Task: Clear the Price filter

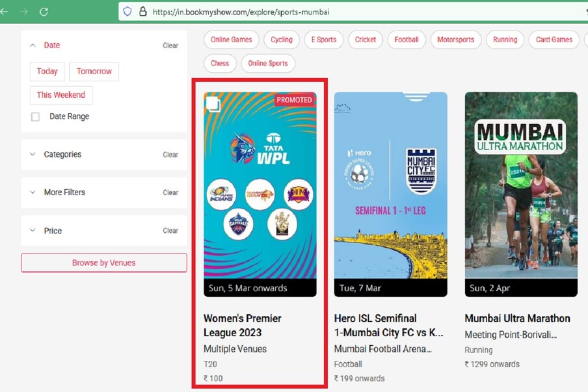Action: (x=170, y=231)
